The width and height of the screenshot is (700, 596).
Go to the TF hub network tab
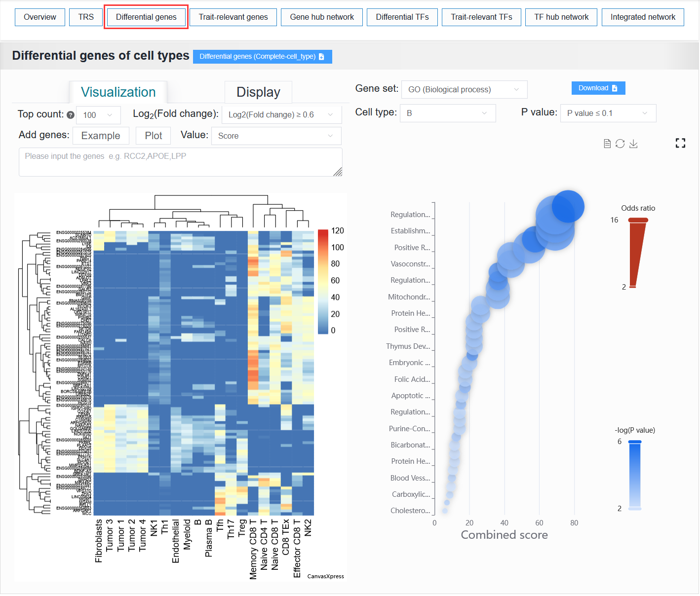561,17
